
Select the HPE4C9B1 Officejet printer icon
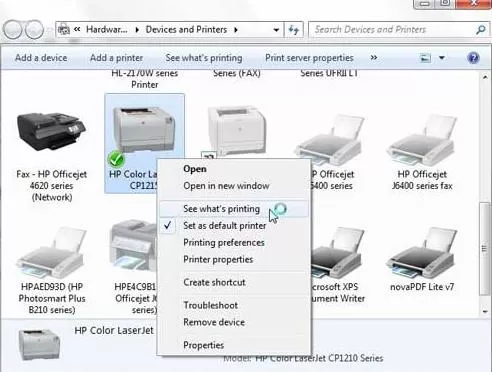pyautogui.click(x=133, y=246)
